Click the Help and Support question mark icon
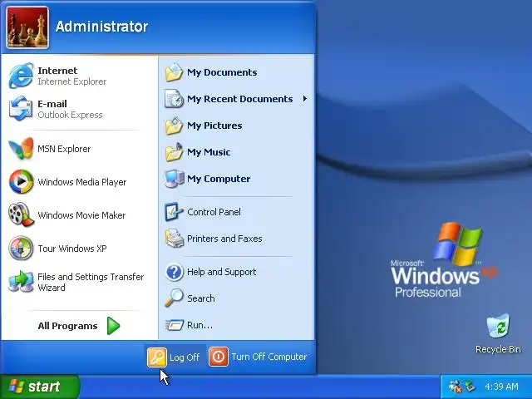 click(x=174, y=272)
